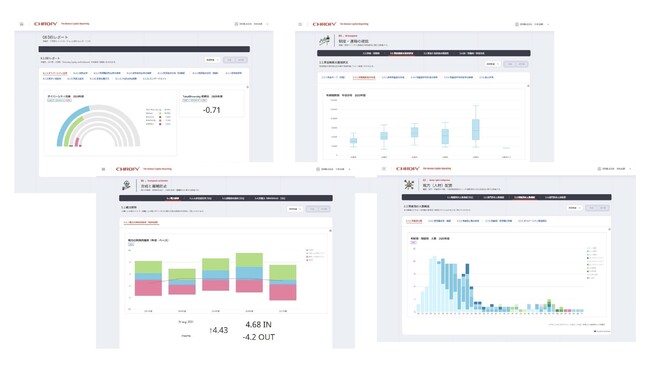Open the red underlined sub-tab in the box plot window
This screenshot has height=366, width=650.
pyautogui.click(x=364, y=78)
